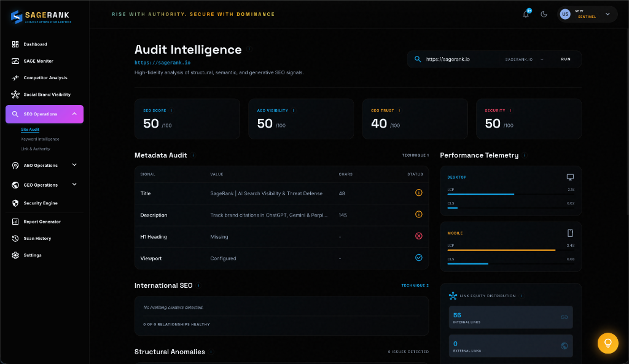Click the Dashboard grid icon

(x=15, y=44)
